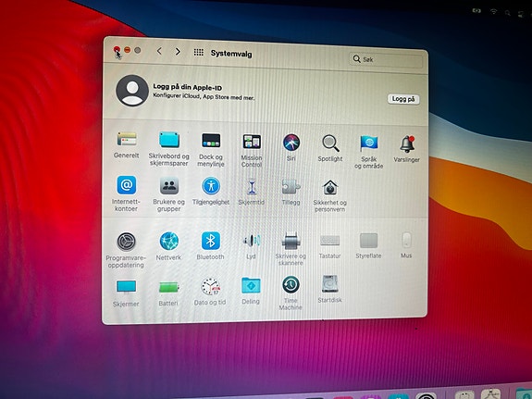Open the Tillegg extensions pane
Screen dimensions: 532x399
pyautogui.click(x=291, y=187)
